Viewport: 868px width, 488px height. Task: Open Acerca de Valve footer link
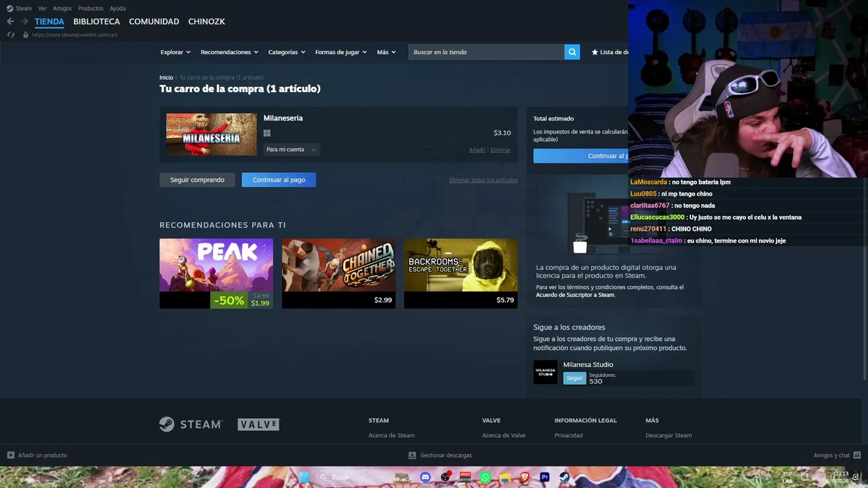504,435
